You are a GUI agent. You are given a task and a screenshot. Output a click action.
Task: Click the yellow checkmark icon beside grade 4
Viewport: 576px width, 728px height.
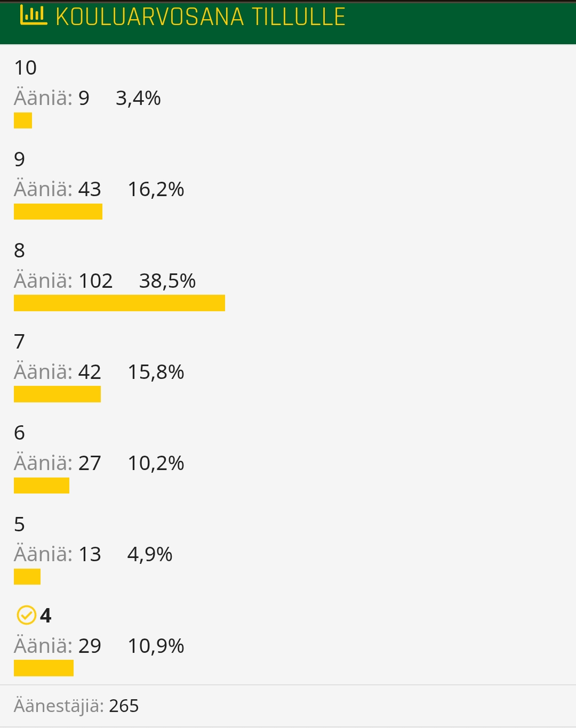26,615
